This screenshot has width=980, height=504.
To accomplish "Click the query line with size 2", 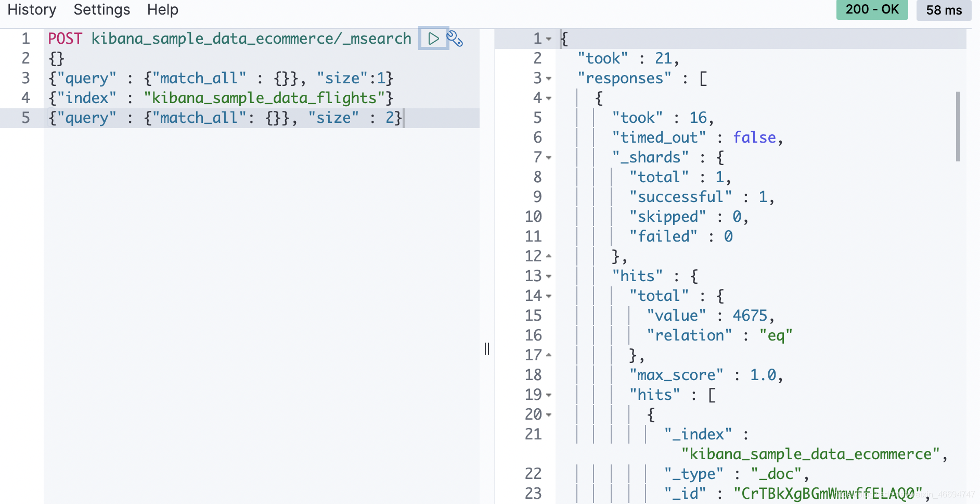I will [225, 118].
